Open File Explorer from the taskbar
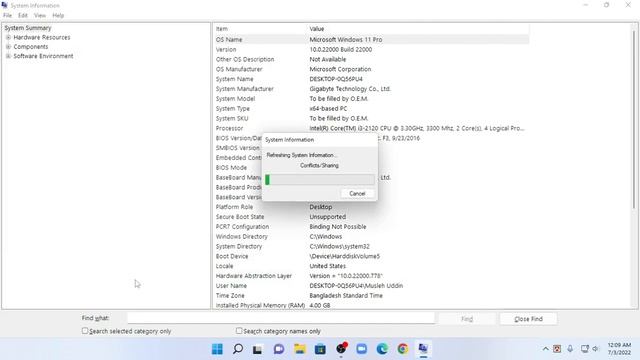The image size is (640, 360). click(300, 349)
